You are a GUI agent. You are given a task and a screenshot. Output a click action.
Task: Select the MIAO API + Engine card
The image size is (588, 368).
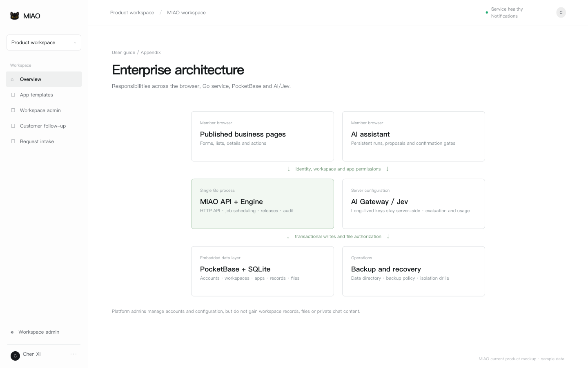click(x=263, y=204)
